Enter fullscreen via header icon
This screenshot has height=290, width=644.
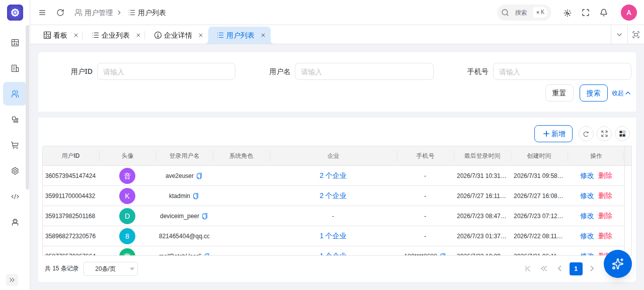586,13
